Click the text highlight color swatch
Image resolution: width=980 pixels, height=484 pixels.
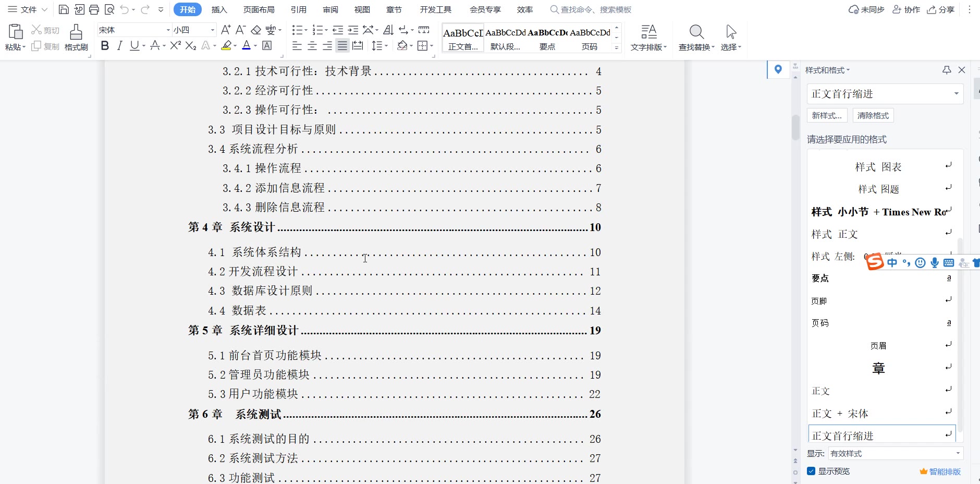[226, 46]
